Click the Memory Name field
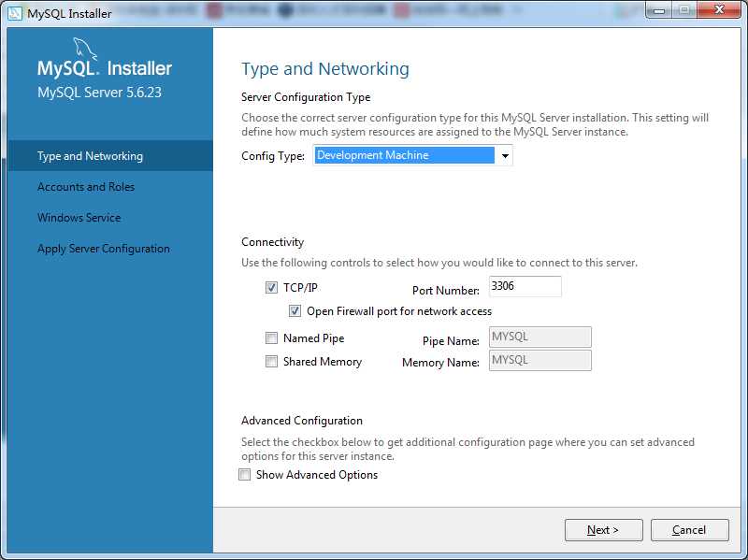Screen dimensions: 748x560 click(x=540, y=360)
